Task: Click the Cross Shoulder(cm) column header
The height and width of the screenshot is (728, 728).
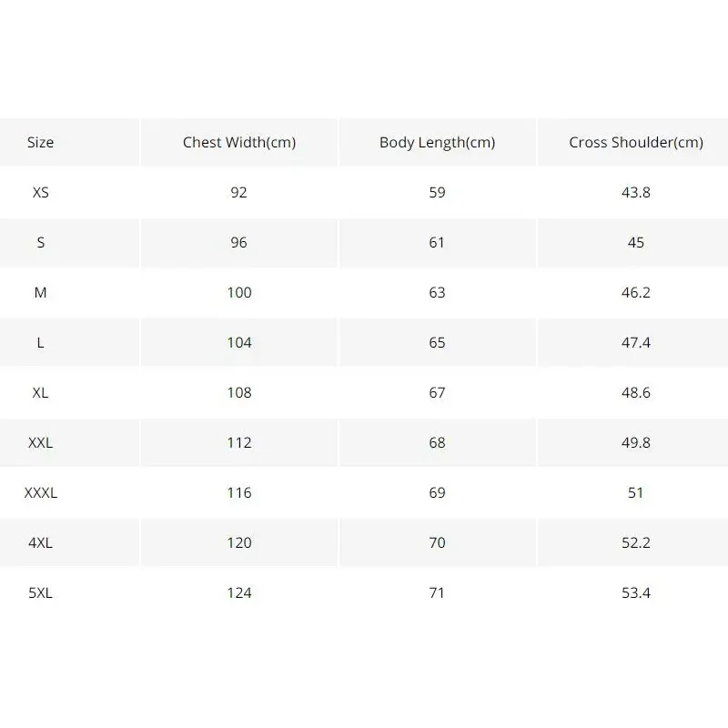Action: tap(636, 143)
